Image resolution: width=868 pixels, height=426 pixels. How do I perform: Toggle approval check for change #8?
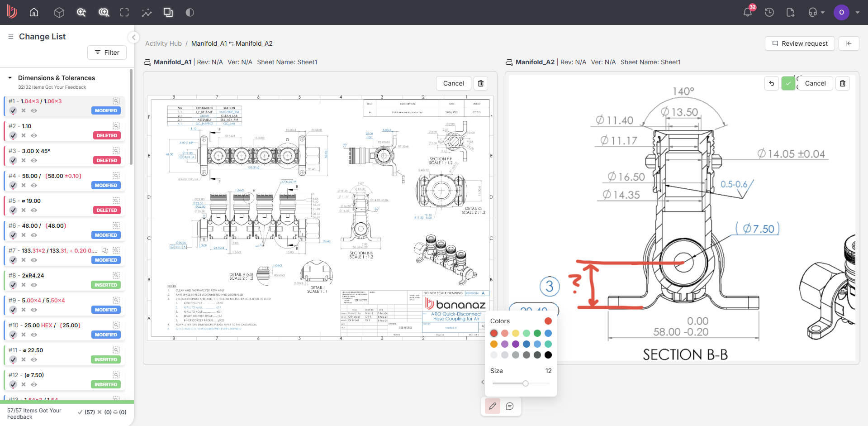13,285
